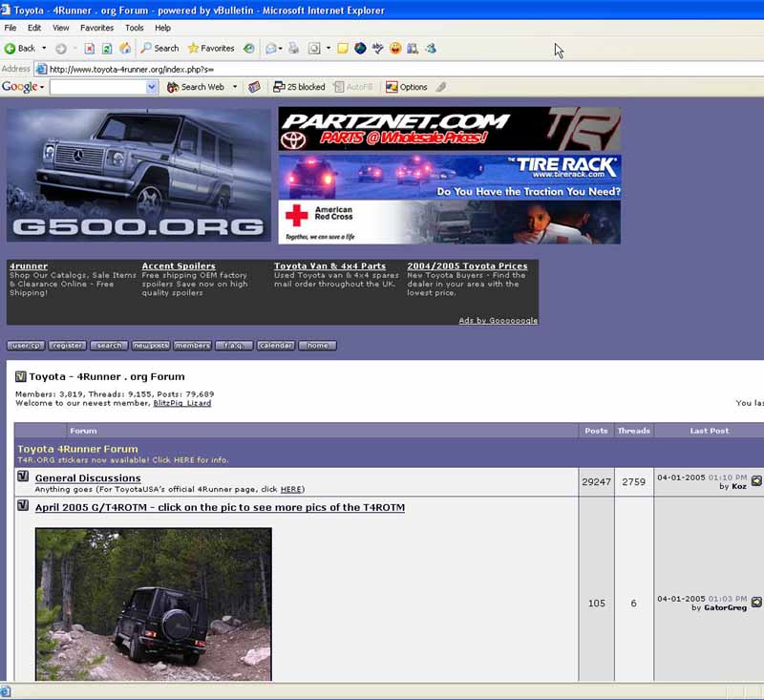Click the forum icon beside Toyota - 4Runner title
The image size is (764, 700).
tap(20, 376)
